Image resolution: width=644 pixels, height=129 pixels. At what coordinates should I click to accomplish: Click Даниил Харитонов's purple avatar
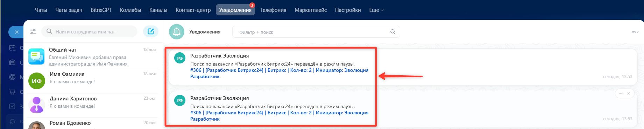[x=36, y=105]
